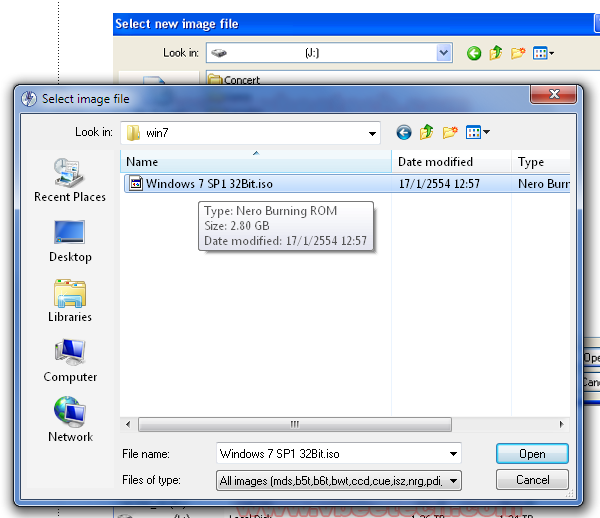Open Computer in the places sidebar
Screen dimensions: 600x518
(70, 361)
